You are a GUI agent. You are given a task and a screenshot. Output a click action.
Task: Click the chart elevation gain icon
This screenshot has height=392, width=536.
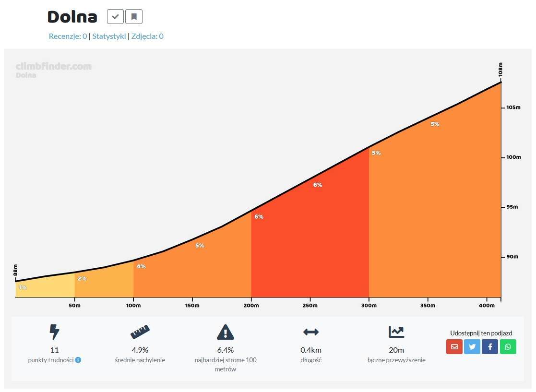point(396,332)
